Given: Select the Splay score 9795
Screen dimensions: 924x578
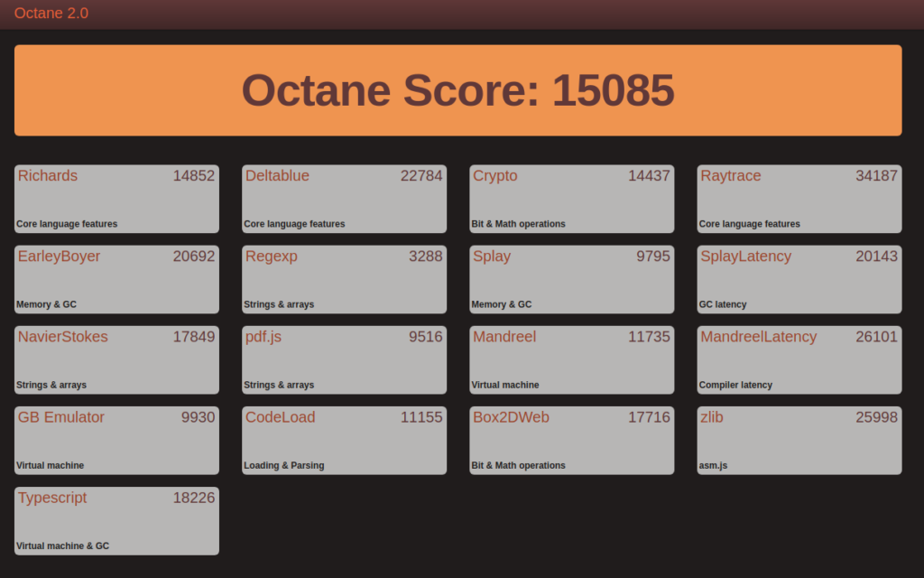Looking at the screenshot, I should [x=653, y=256].
